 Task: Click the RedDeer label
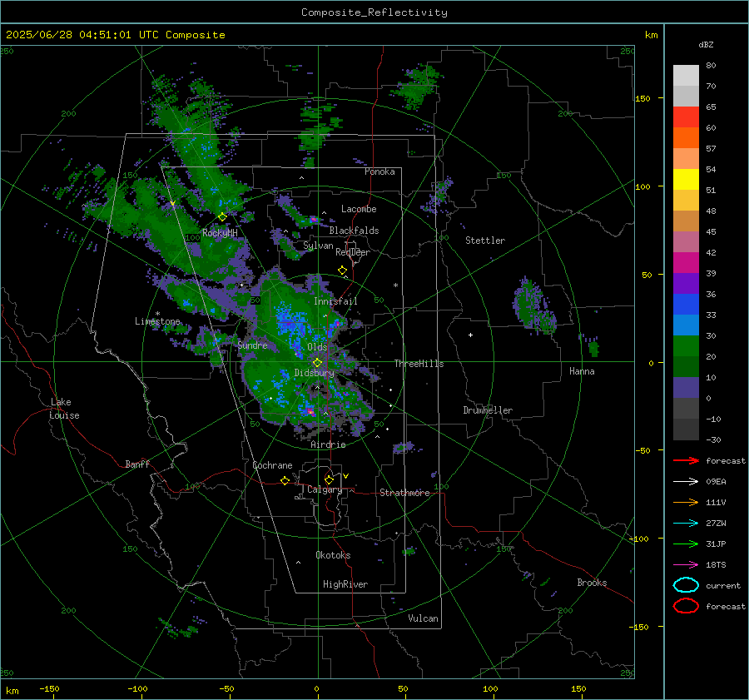tap(353, 252)
